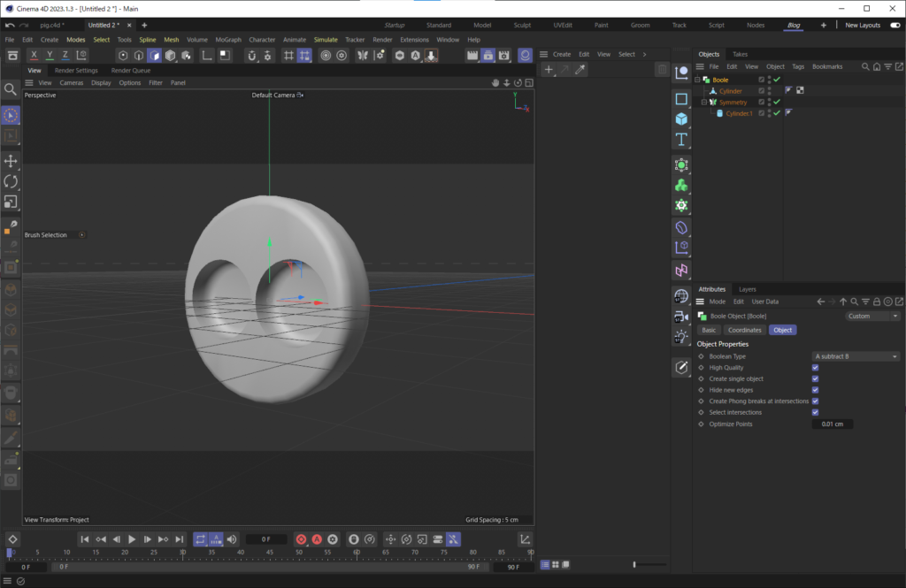Select the Render to Picture Viewer icon
The image size is (906, 588).
488,54
